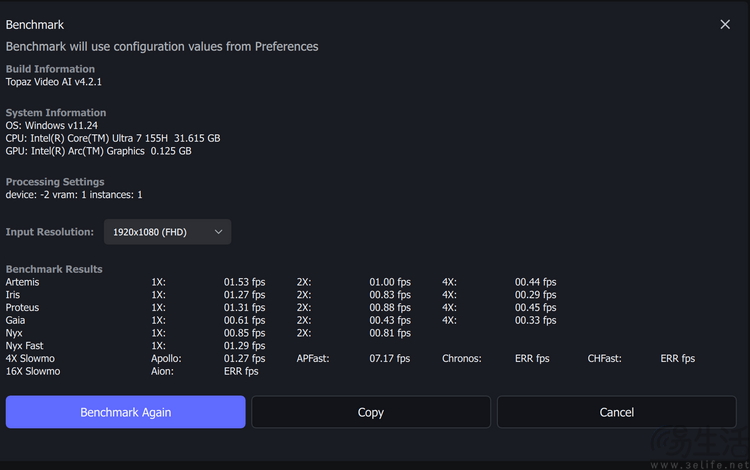Click the 4X Slowmo row label
Image resolution: width=750 pixels, height=470 pixels.
[30, 359]
